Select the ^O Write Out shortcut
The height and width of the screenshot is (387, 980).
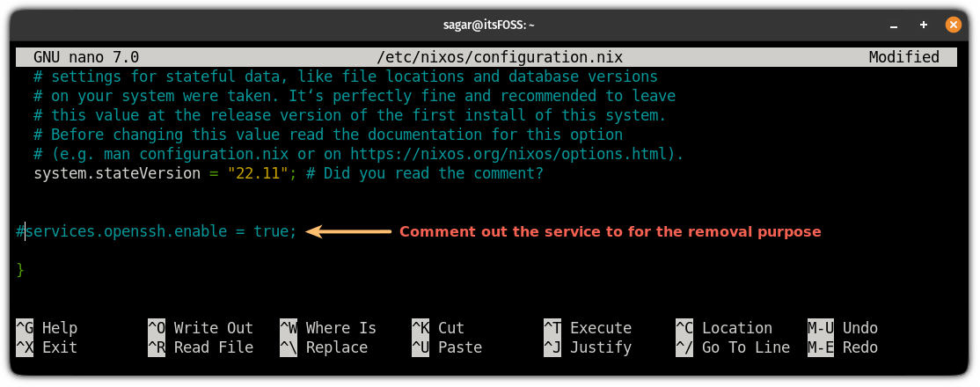point(201,328)
